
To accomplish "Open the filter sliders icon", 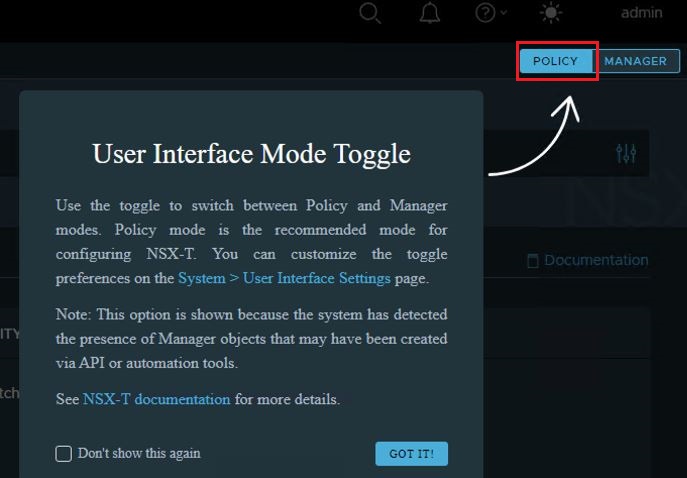I will click(x=626, y=153).
